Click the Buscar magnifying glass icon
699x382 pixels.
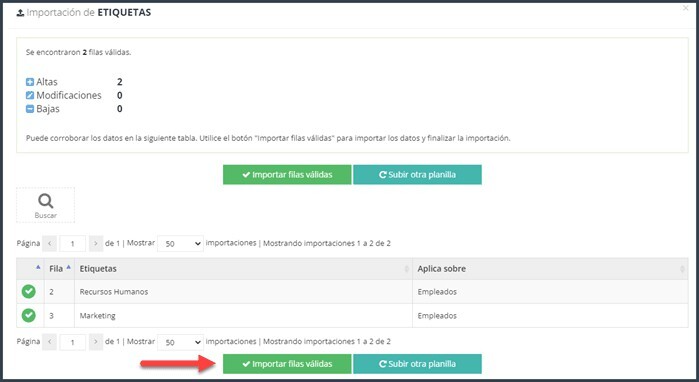click(45, 201)
